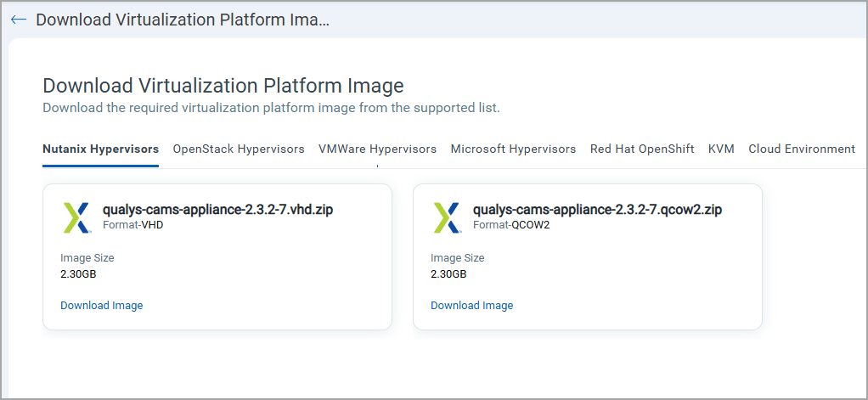Screen dimensions: 868x400
Task: Click the Format-VHD label
Action: pyautogui.click(x=132, y=225)
